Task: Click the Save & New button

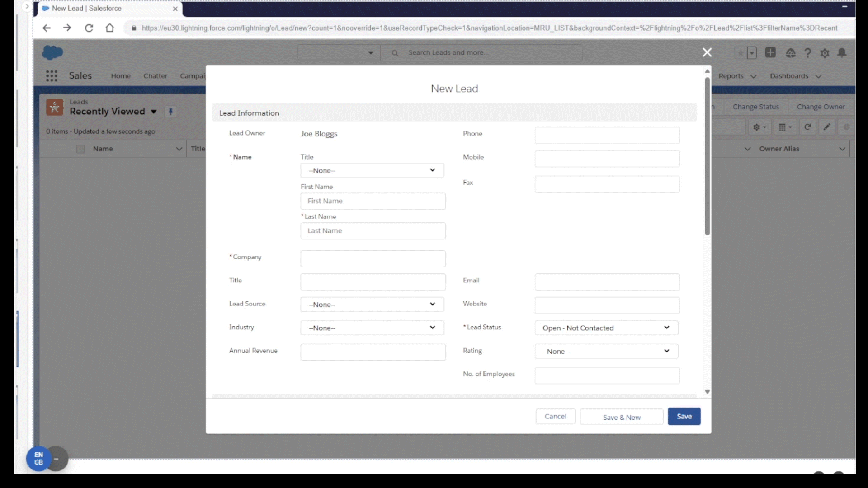Action: (622, 417)
